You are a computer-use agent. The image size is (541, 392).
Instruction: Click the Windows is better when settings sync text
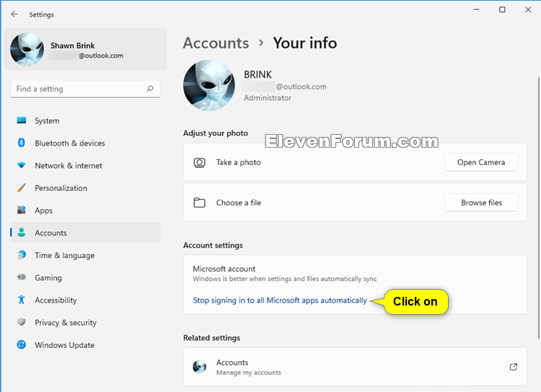point(285,279)
